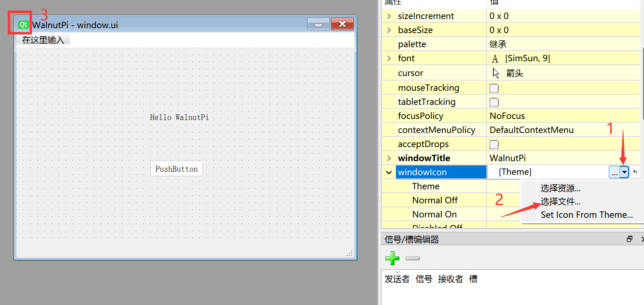Open the windowIcon dropdown arrow
Screen dimensions: 644x305
[624, 172]
